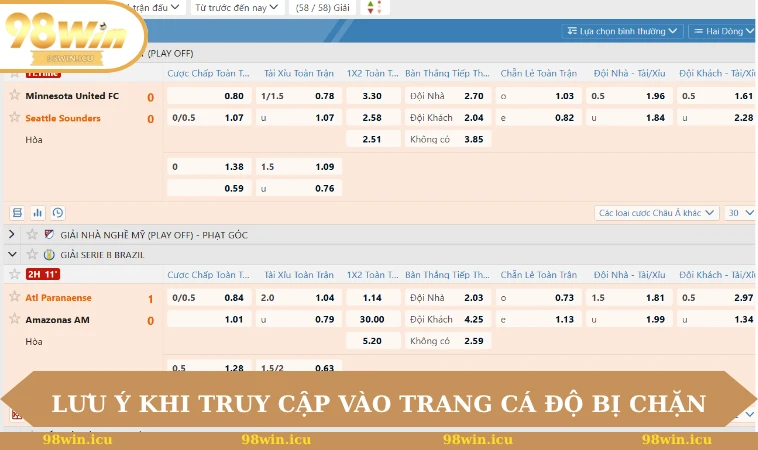Screen dimensions: 758x450
Task: Expand Giải Nhà Nghề Mỹ Phạt Góc section
Action: [x=12, y=234]
